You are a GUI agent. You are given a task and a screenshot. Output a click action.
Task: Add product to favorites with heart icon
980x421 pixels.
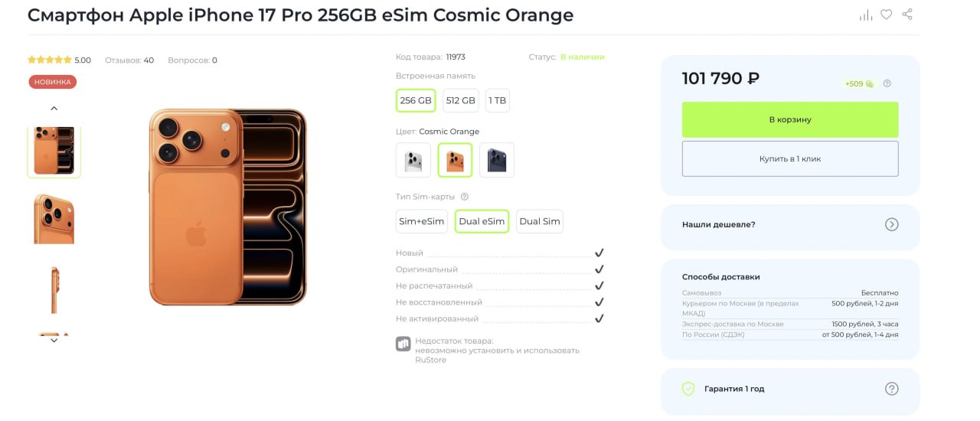coord(886,15)
